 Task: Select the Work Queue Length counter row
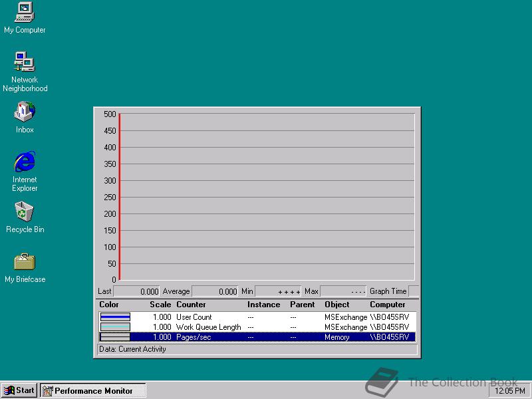pyautogui.click(x=257, y=327)
